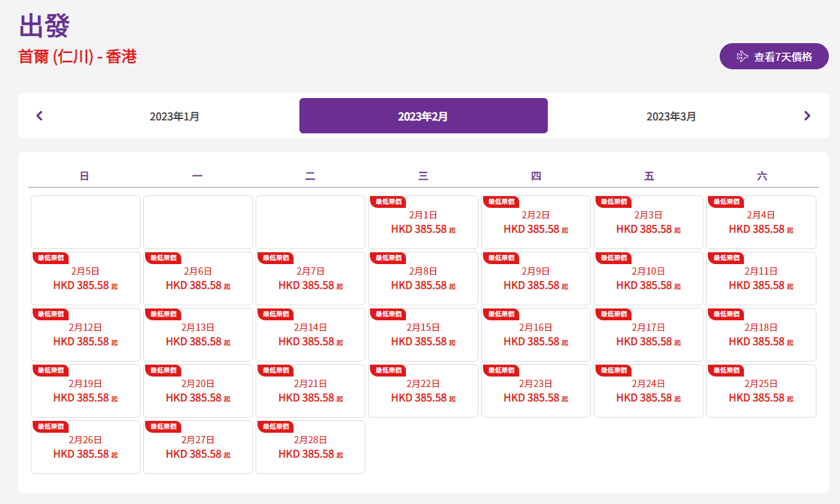The image size is (840, 504).
Task: Choose the 2月4日 fare cell
Action: click(x=761, y=222)
